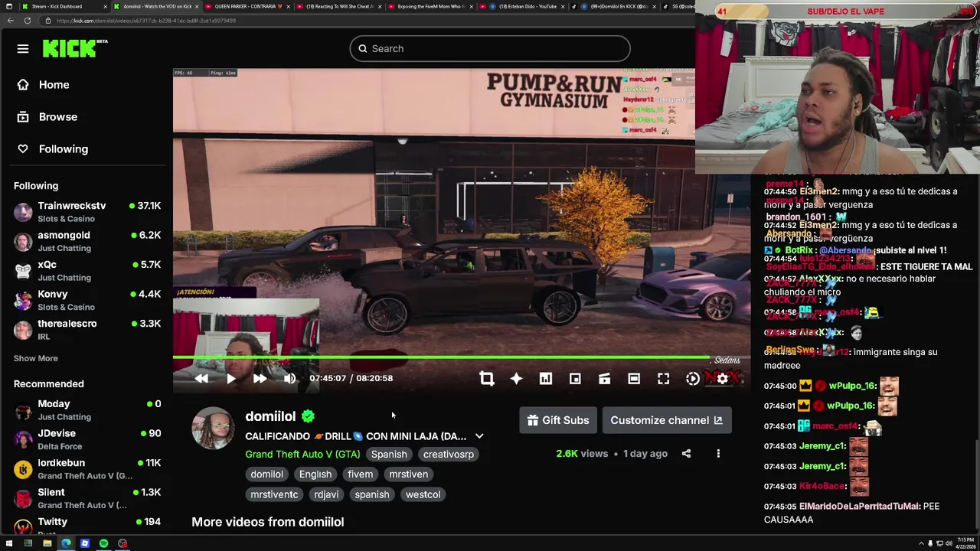Open therealescro channel
This screenshot has height=551, width=980.
(87, 330)
